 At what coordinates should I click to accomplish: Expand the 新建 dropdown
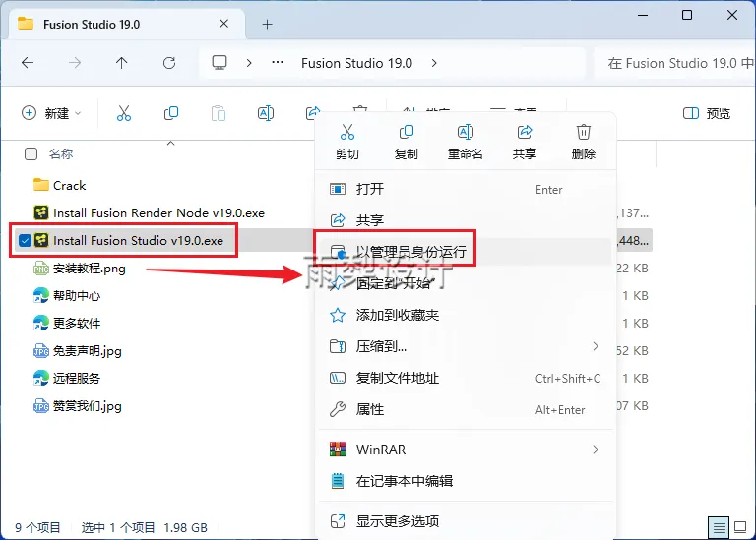click(x=51, y=113)
